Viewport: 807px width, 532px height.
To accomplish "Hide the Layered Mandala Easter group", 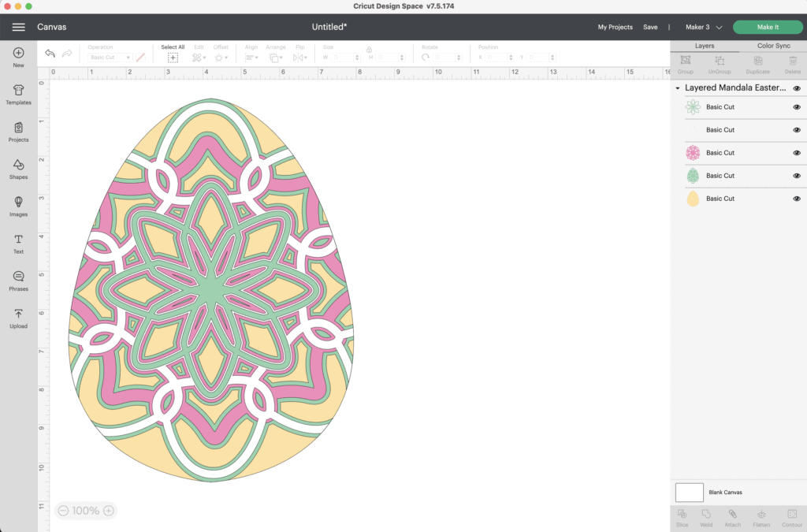I will point(797,88).
